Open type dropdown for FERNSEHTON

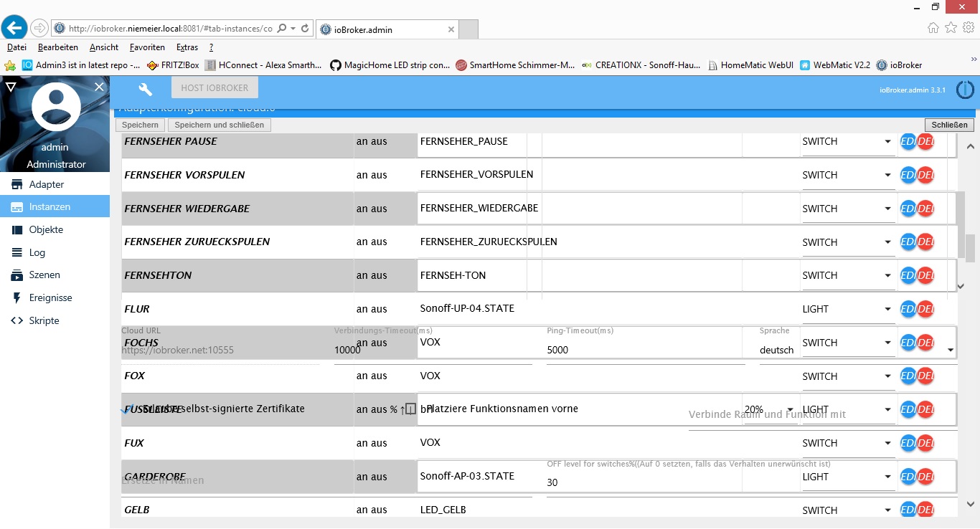(847, 276)
